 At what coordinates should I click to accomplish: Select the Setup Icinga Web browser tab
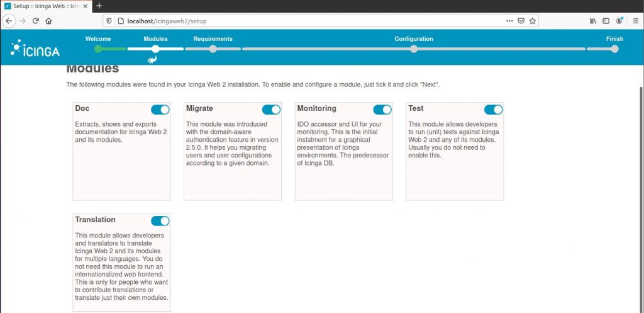(x=46, y=6)
